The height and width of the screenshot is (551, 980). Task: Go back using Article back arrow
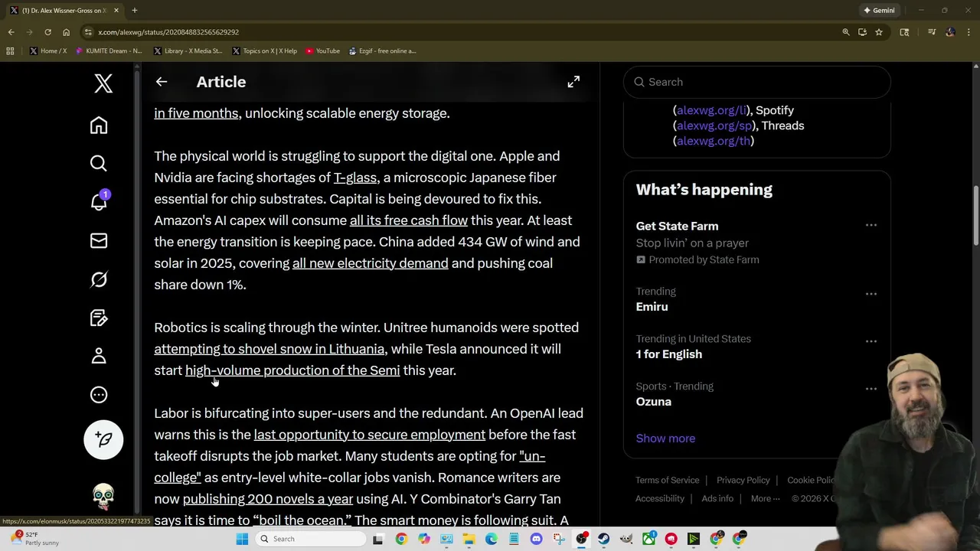pos(162,82)
